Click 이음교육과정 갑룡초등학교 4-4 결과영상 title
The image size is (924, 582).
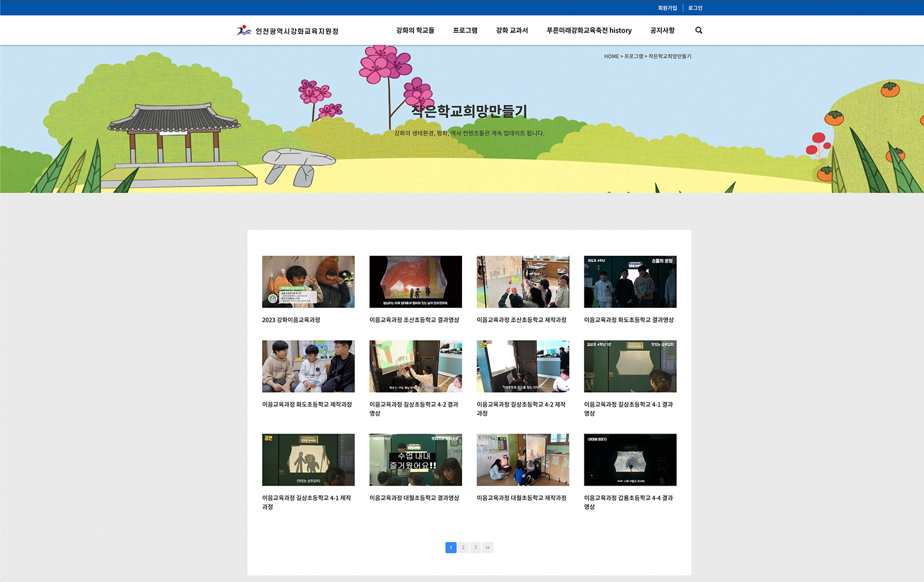click(x=628, y=502)
